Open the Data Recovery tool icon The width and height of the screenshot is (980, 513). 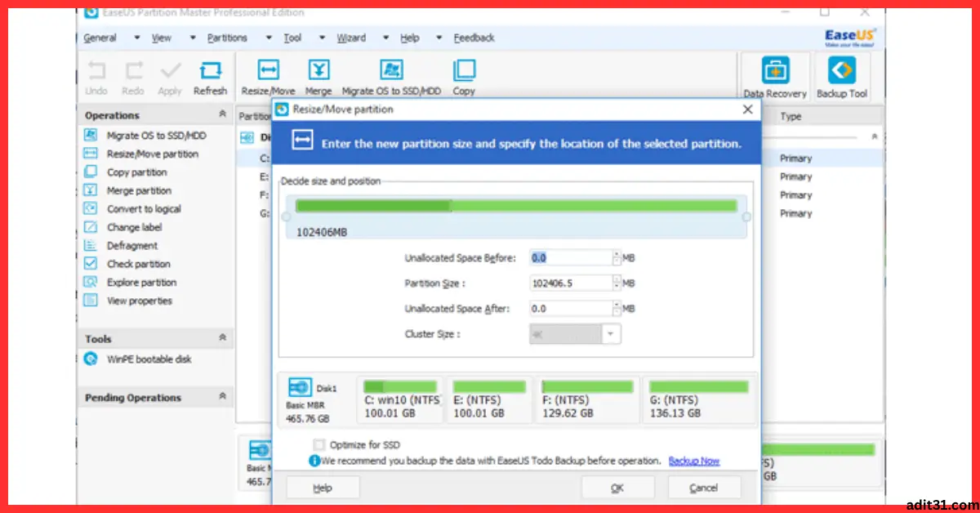tap(775, 70)
